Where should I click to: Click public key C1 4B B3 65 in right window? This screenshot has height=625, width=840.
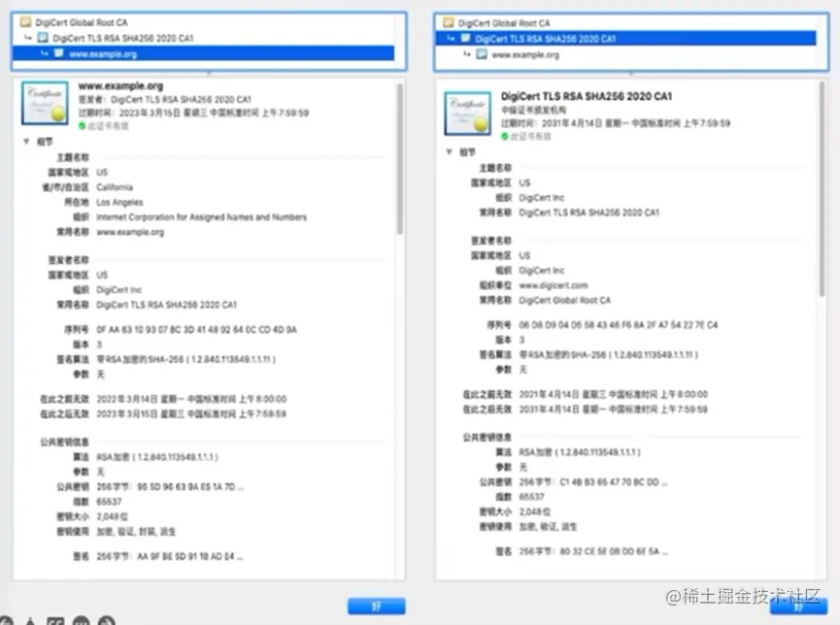tap(593, 482)
